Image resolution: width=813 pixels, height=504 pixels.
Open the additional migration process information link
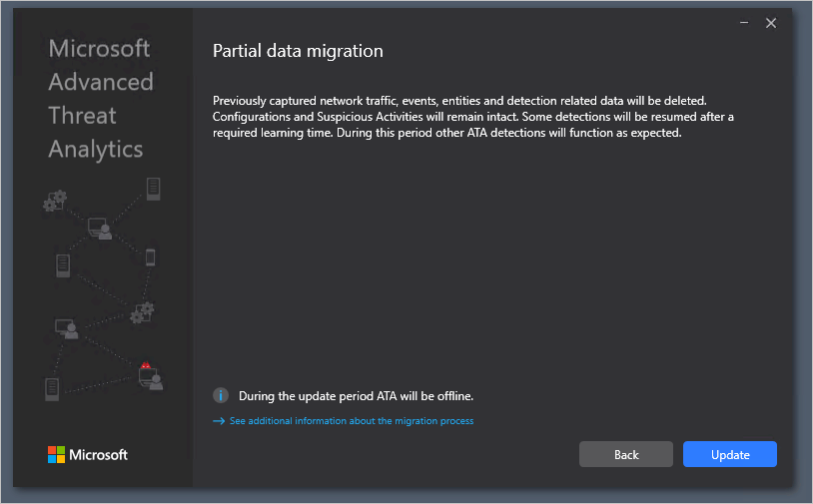[351, 421]
